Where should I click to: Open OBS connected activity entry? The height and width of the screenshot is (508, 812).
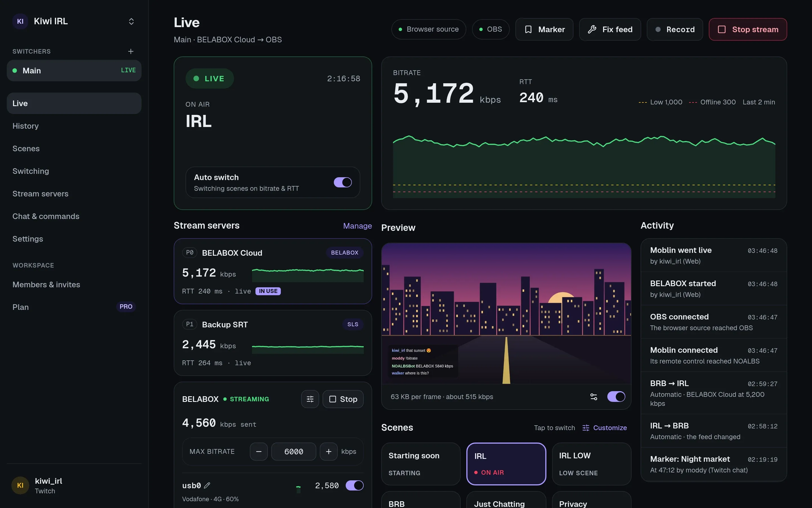(x=714, y=322)
